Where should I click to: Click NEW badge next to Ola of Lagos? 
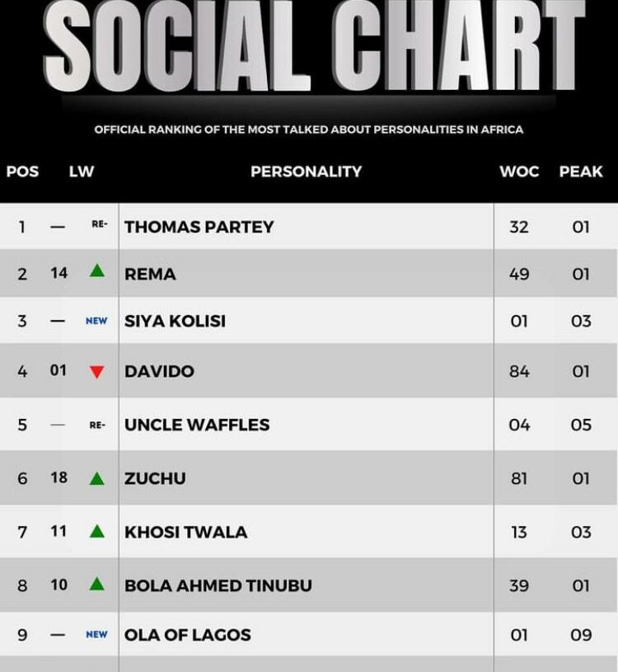tap(96, 634)
